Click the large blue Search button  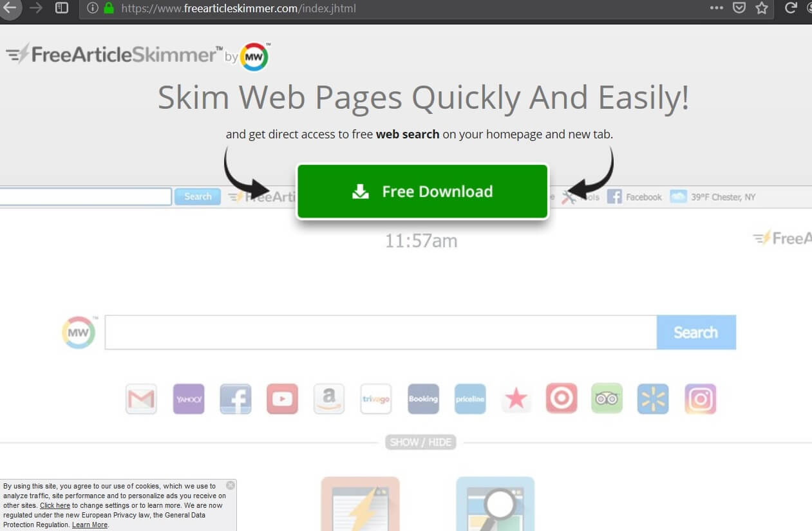coord(696,332)
